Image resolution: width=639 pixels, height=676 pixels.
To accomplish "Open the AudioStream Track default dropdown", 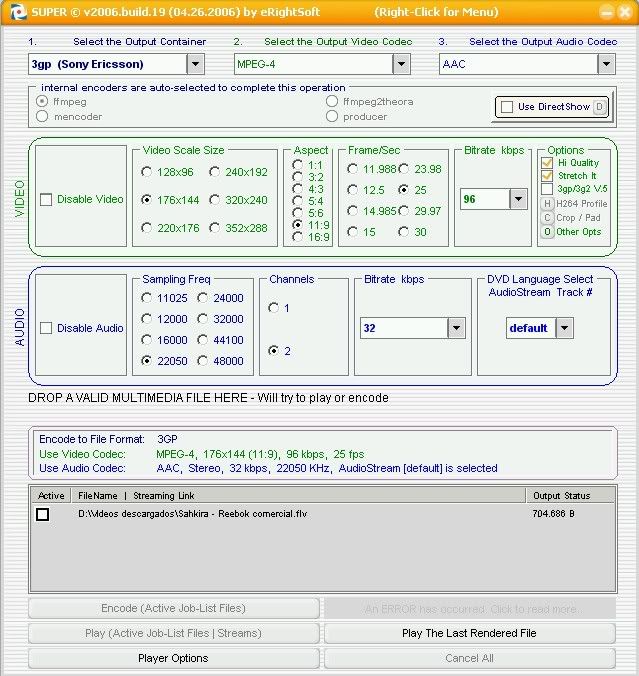I will (564, 328).
